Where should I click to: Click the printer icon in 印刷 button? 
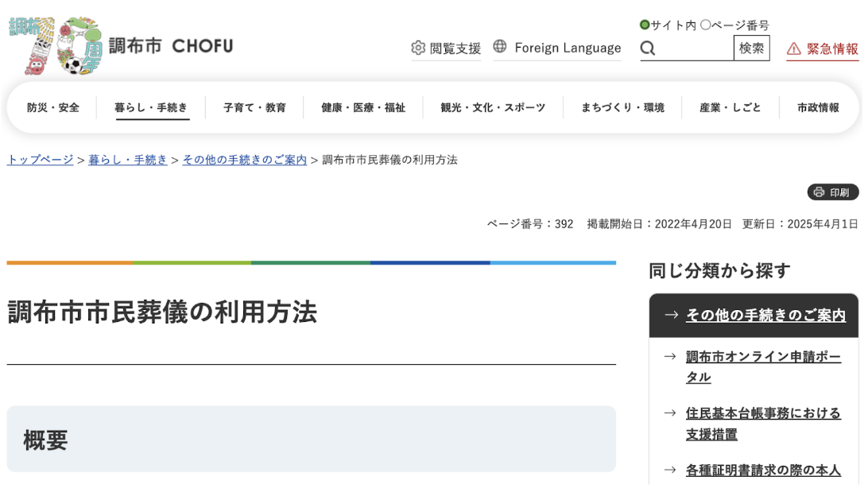click(819, 192)
